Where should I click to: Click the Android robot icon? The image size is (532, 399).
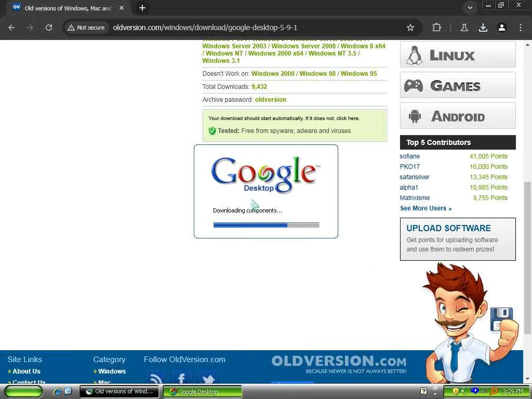pyautogui.click(x=415, y=116)
